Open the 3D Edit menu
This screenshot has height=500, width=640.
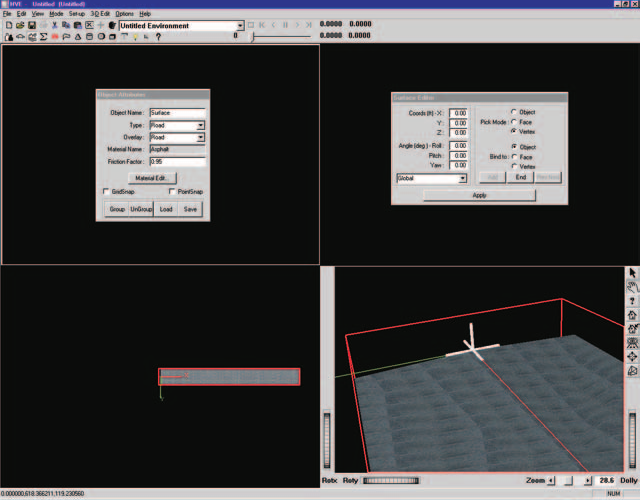(100, 14)
